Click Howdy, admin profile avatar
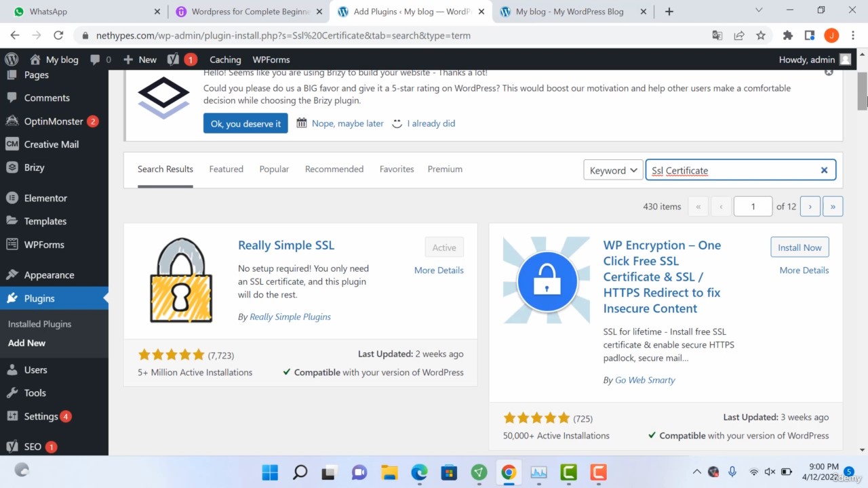Viewport: 868px width, 488px height. [845, 60]
